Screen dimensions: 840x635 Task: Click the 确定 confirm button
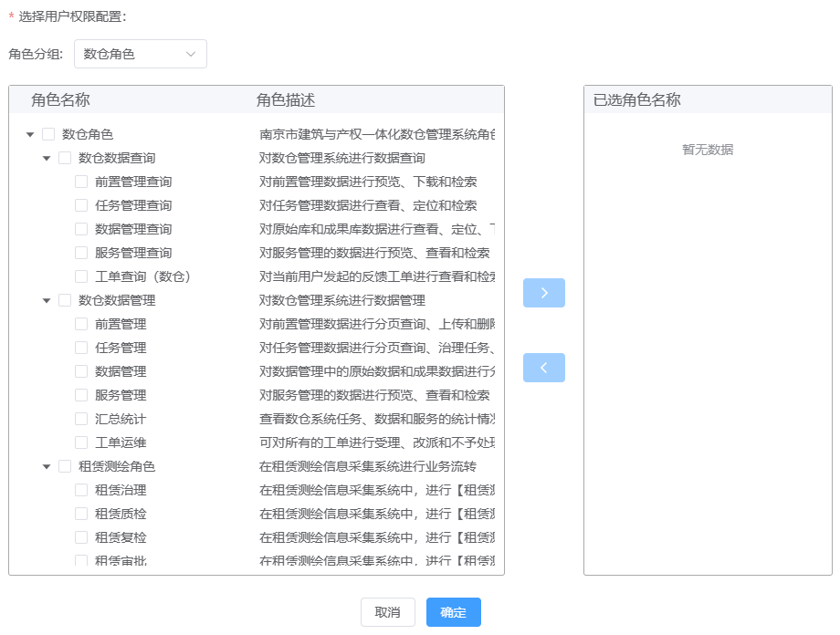click(x=453, y=612)
